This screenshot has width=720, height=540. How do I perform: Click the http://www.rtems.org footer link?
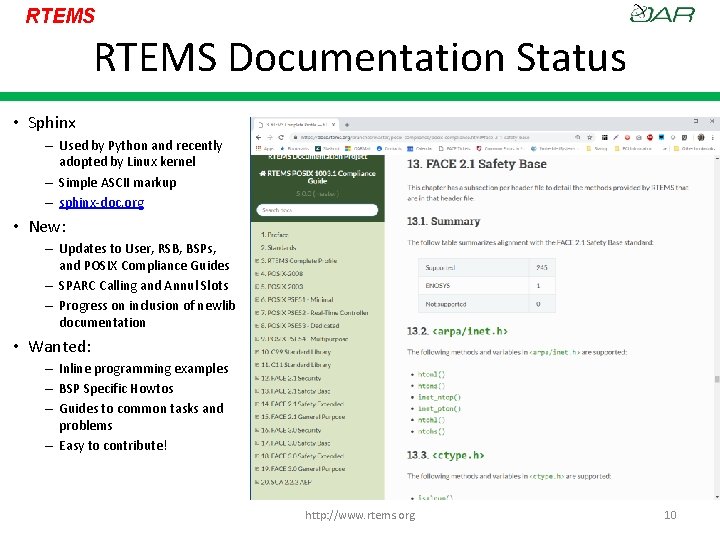coord(360,515)
